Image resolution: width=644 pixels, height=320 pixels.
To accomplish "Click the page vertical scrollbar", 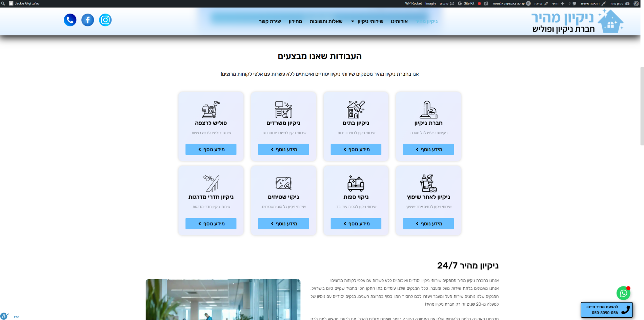I will pyautogui.click(x=642, y=106).
